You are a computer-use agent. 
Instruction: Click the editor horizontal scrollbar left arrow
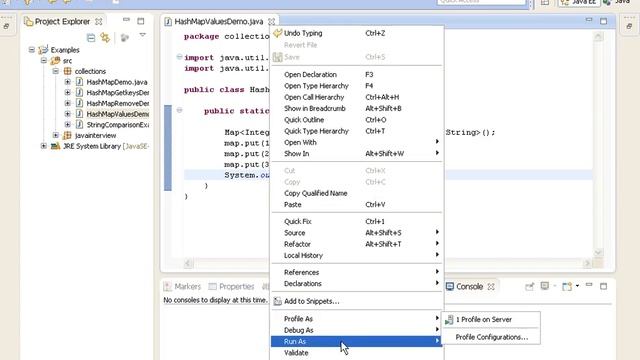coord(188,263)
